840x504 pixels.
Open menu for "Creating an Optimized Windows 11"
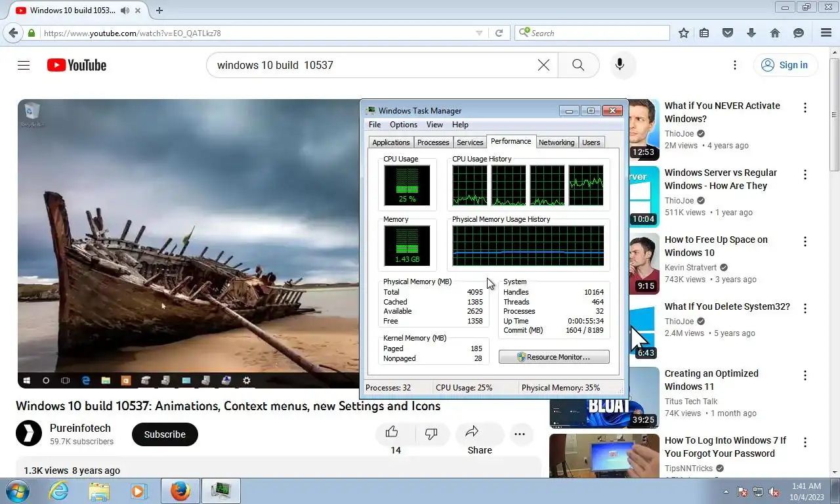coord(805,375)
